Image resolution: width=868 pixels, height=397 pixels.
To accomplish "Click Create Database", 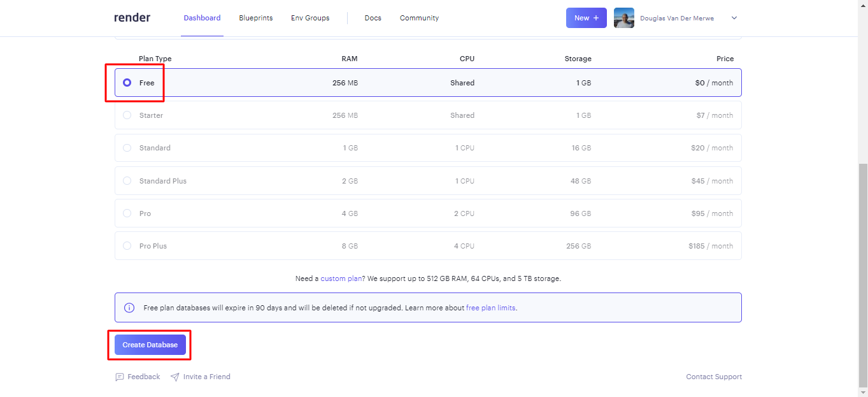I will point(150,344).
